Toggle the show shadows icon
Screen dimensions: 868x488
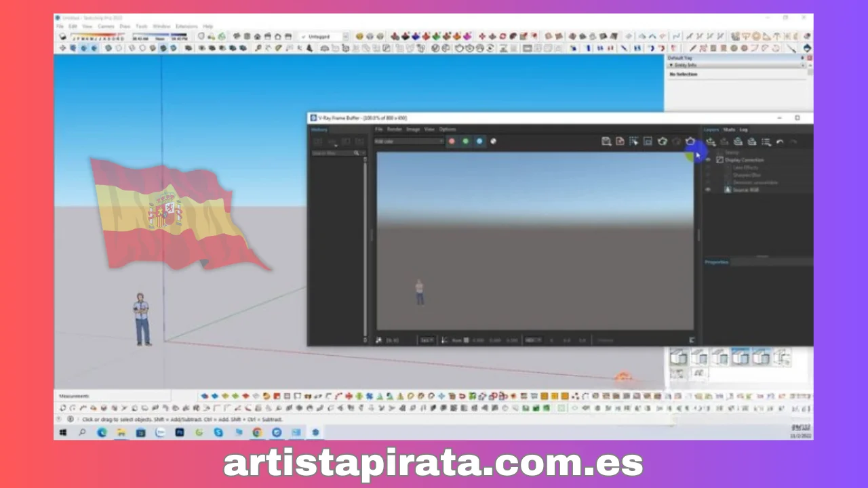pos(63,37)
